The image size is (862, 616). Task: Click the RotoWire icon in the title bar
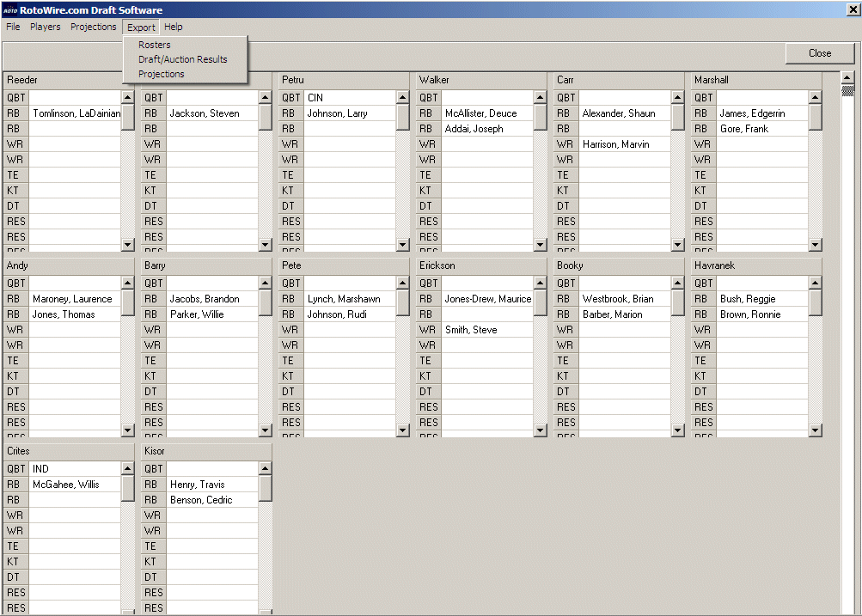[x=10, y=10]
